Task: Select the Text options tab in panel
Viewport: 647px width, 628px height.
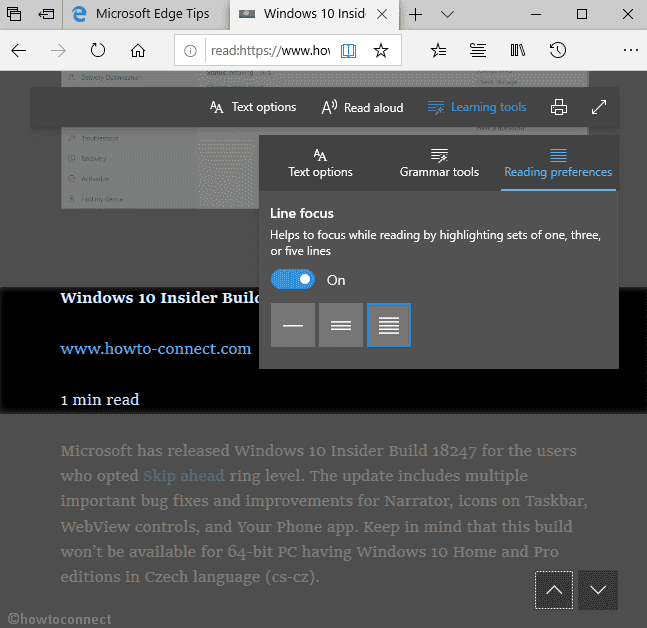Action: 320,163
